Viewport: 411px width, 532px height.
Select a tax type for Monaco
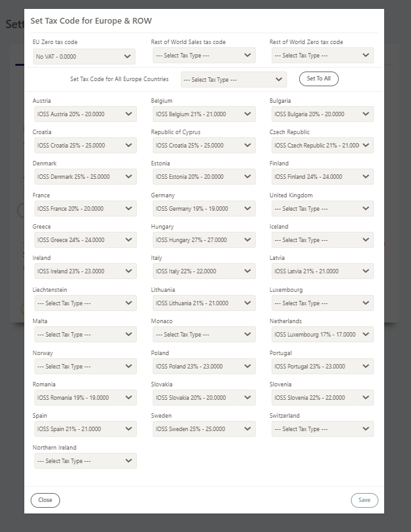pyautogui.click(x=204, y=334)
